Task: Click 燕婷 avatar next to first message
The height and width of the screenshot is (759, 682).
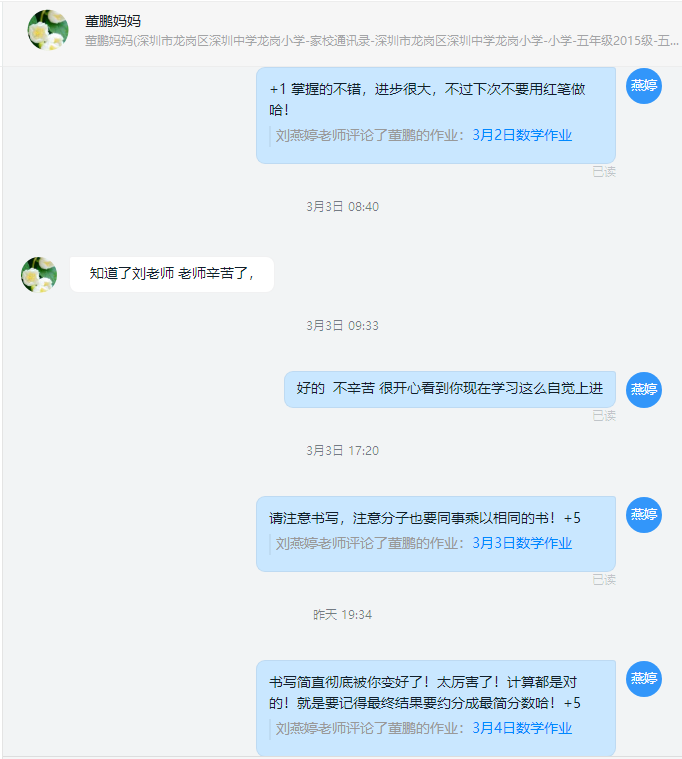Action: [x=643, y=86]
